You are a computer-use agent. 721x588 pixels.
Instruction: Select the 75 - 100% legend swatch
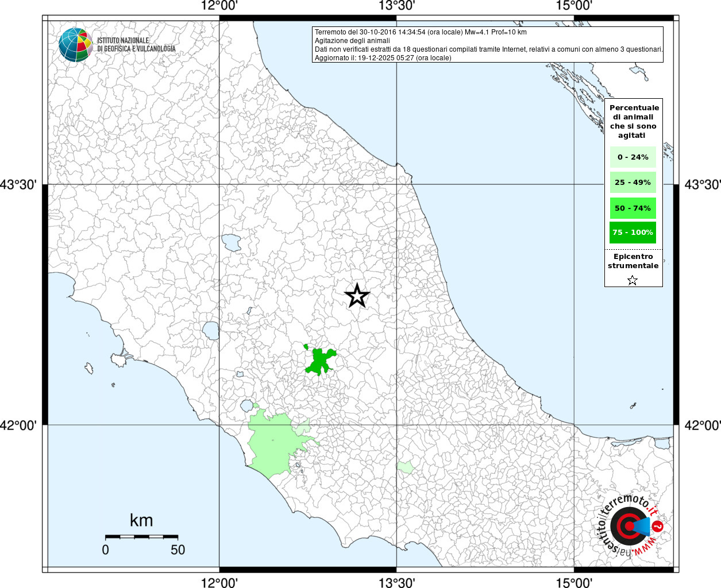pos(633,233)
